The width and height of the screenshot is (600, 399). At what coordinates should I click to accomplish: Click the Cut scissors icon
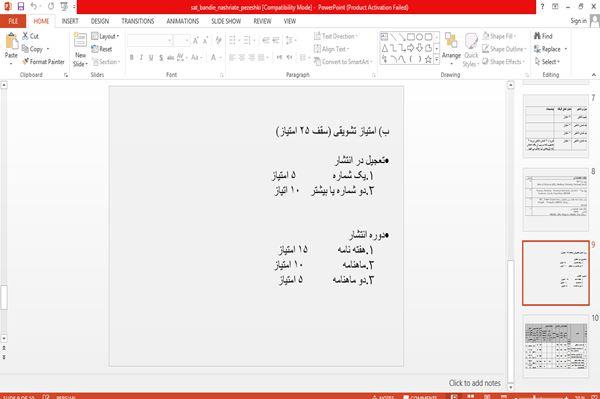coord(25,36)
